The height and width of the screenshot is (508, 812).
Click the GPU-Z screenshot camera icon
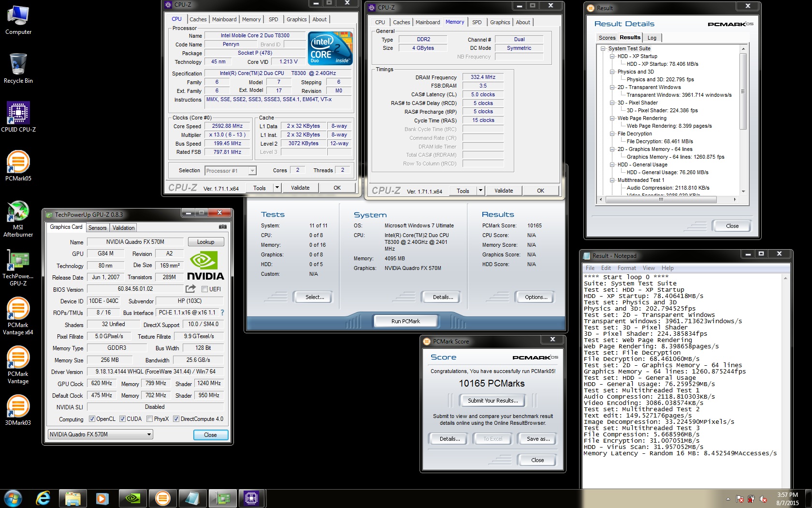point(222,227)
